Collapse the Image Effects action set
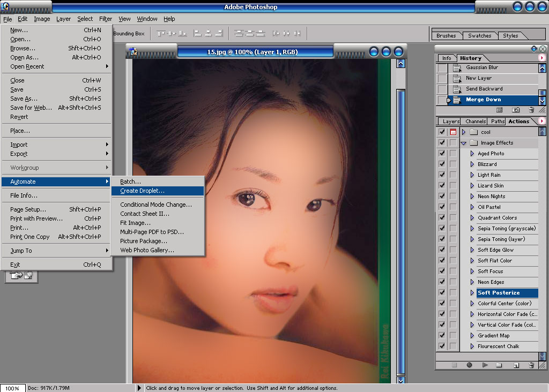Screen dimensions: 549x392 [464, 143]
